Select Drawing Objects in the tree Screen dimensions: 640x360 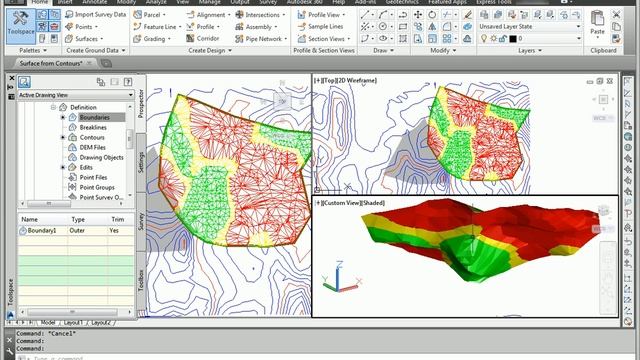tap(102, 158)
